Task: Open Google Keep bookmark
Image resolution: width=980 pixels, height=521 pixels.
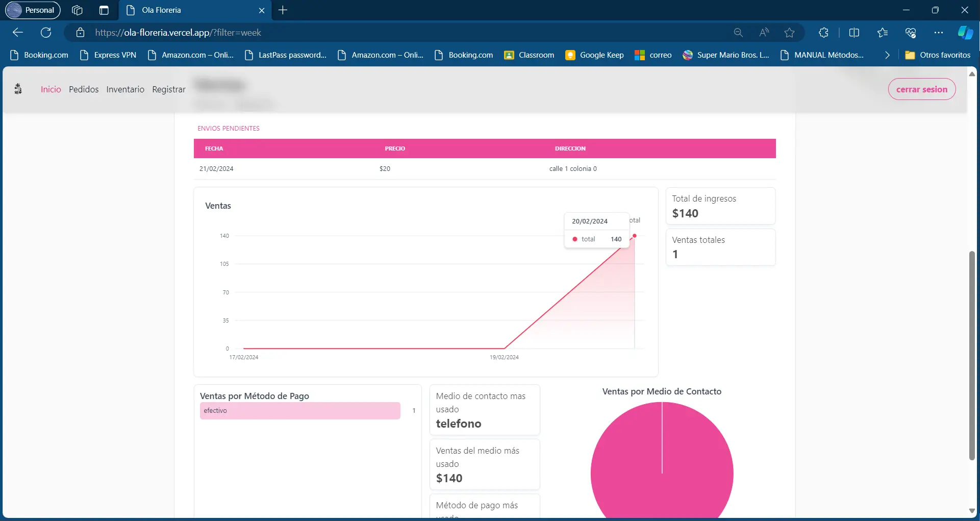Action: (x=595, y=55)
